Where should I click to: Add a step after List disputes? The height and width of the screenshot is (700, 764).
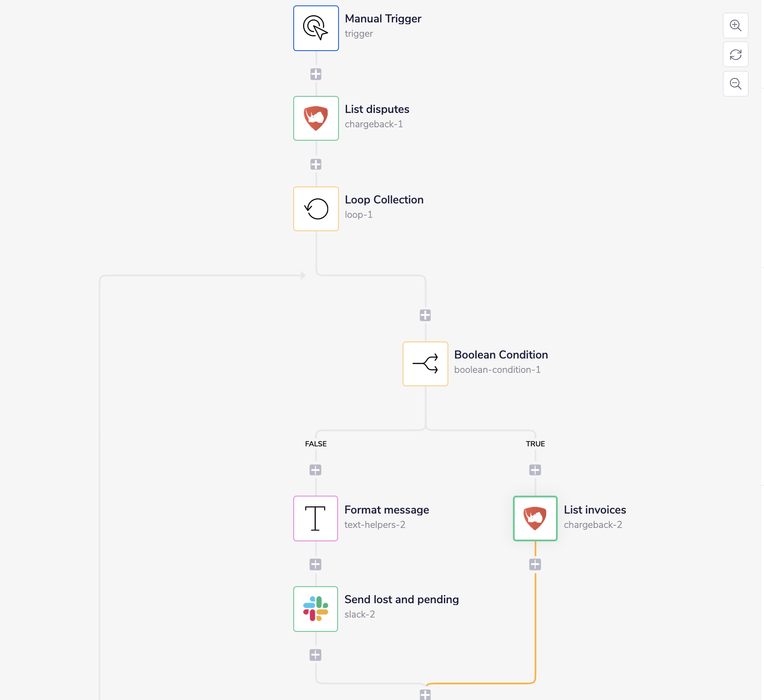point(316,164)
